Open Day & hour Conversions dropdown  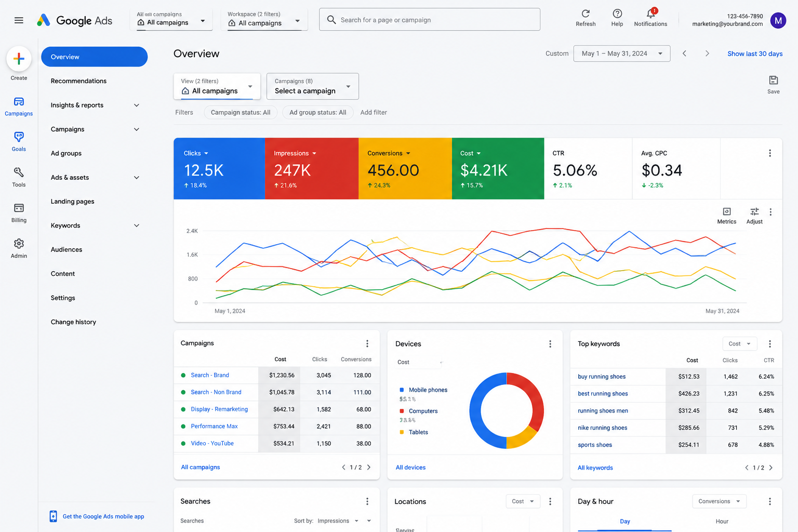pyautogui.click(x=720, y=501)
